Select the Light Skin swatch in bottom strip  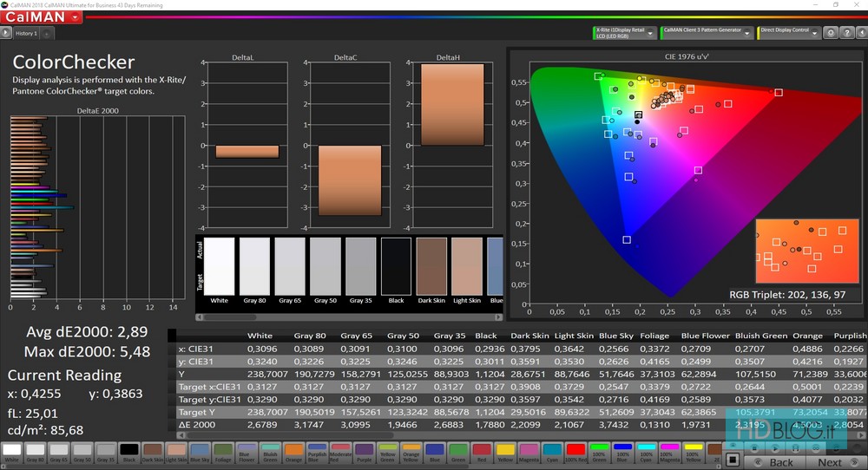tap(176, 453)
